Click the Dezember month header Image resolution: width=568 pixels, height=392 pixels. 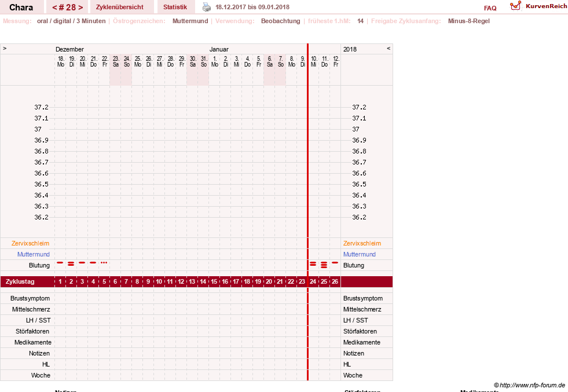pos(69,49)
